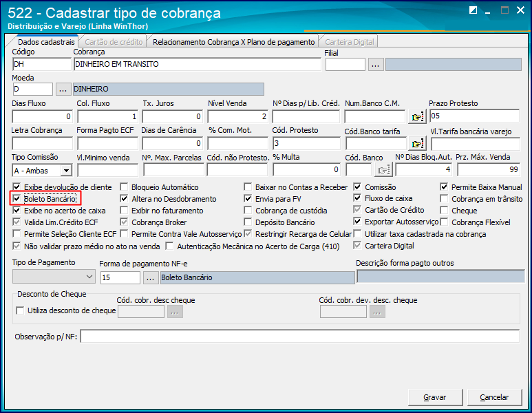Toggle the Comissão checkbox

[x=357, y=187]
